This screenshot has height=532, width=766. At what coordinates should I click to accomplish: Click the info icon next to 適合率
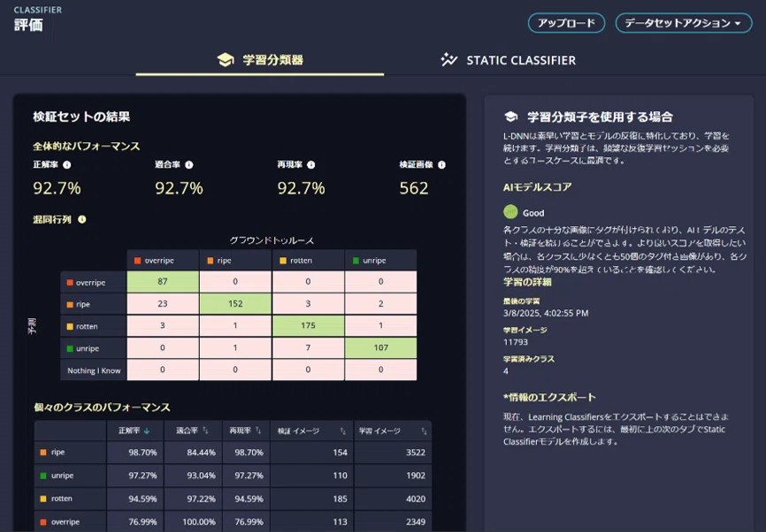coord(189,165)
